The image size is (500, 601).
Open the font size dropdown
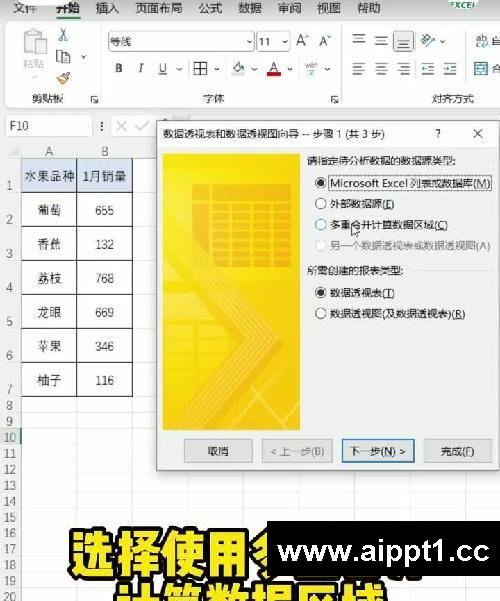(x=285, y=41)
